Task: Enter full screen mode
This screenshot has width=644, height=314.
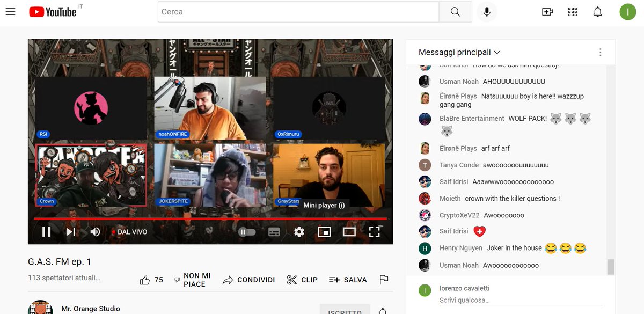Action: point(375,232)
